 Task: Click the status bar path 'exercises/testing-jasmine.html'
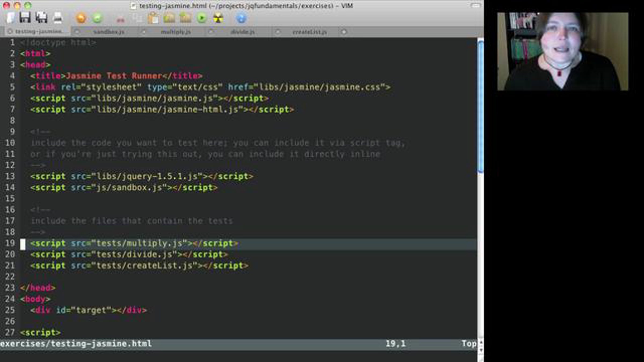tap(76, 343)
